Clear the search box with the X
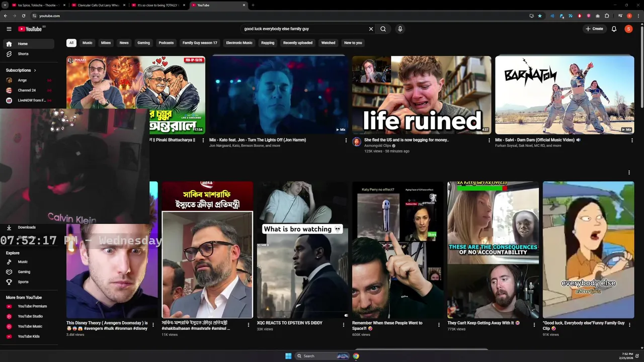Screen dimensions: 644x362 click(x=371, y=29)
